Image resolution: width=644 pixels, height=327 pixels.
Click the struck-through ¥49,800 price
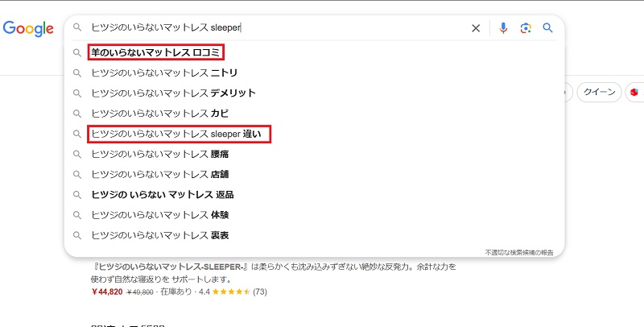pyautogui.click(x=140, y=292)
